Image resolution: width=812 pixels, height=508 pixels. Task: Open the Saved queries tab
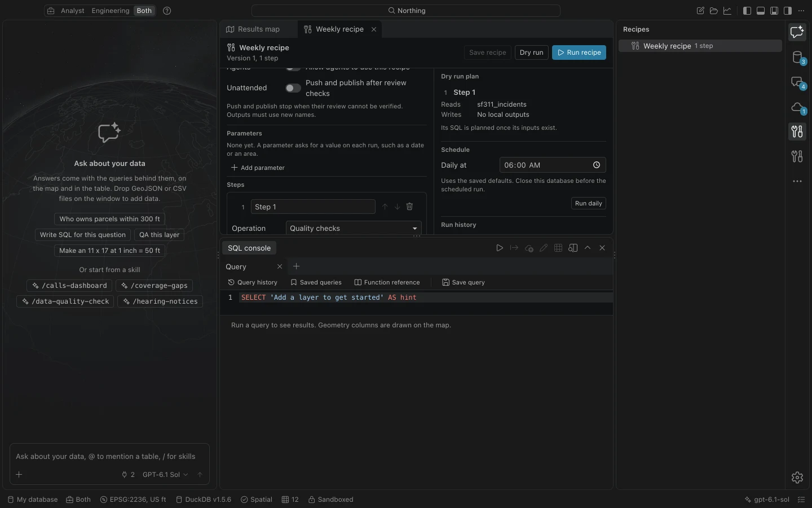point(316,282)
